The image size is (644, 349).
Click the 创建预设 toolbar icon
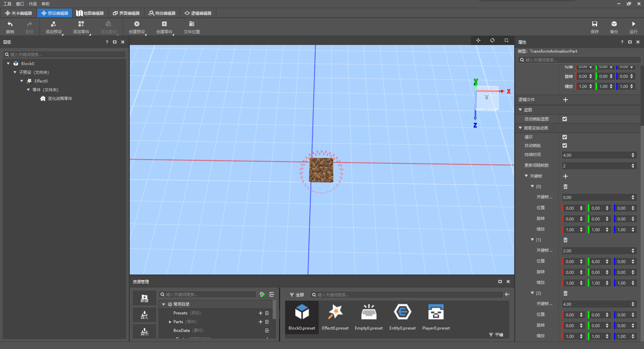137,24
